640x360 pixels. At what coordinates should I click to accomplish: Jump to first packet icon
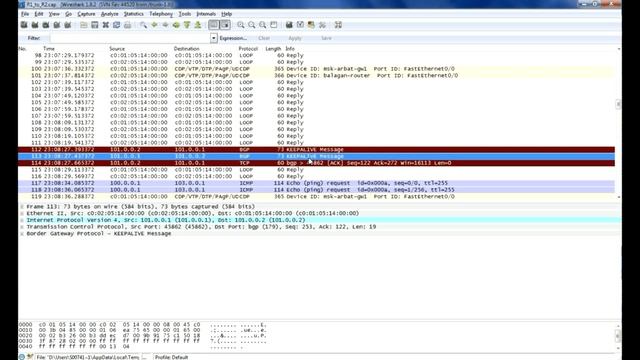coord(187,25)
